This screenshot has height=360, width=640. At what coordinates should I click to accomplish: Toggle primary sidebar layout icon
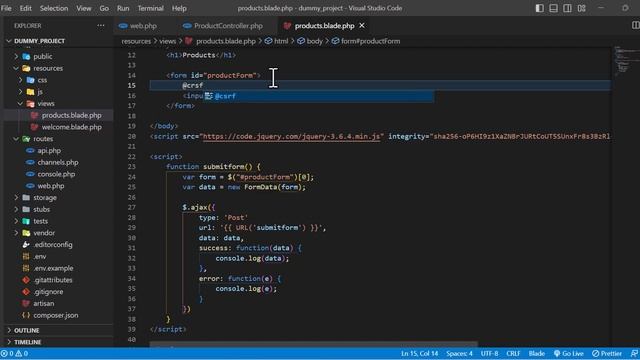pos(539,8)
